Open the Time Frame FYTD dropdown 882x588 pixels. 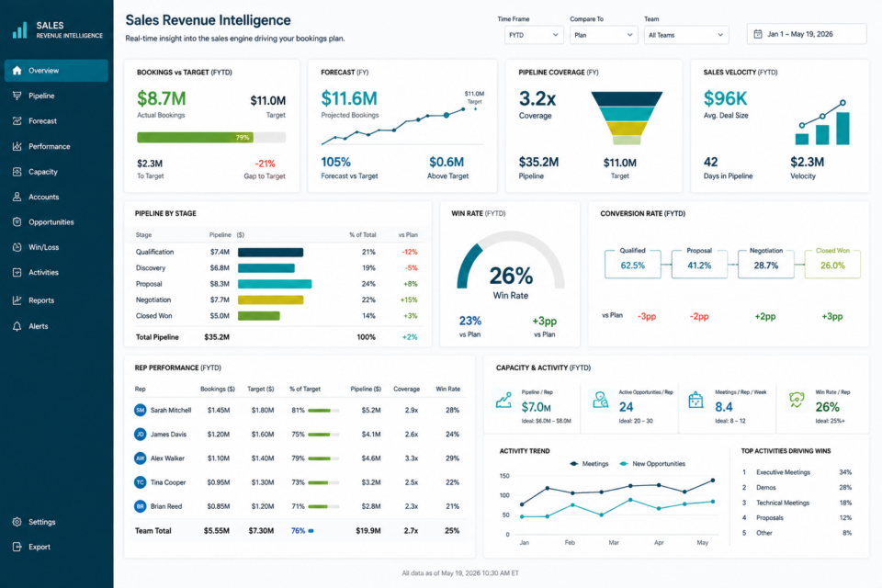click(x=534, y=35)
